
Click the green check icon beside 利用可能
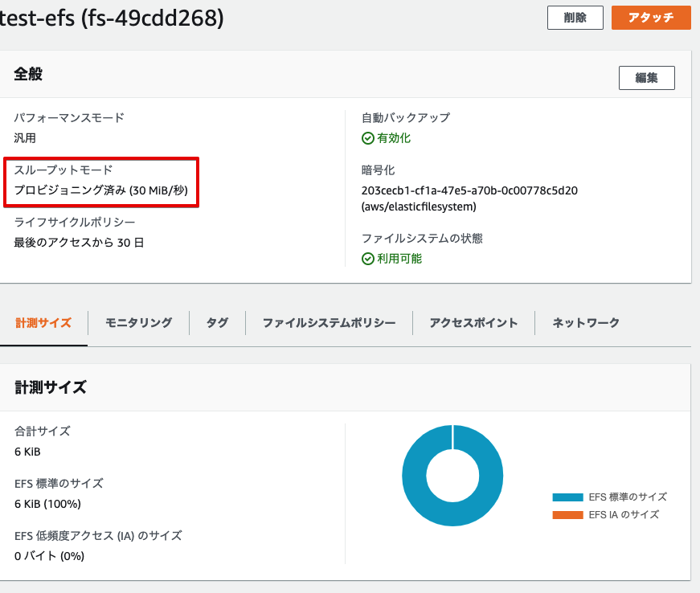[x=368, y=260]
